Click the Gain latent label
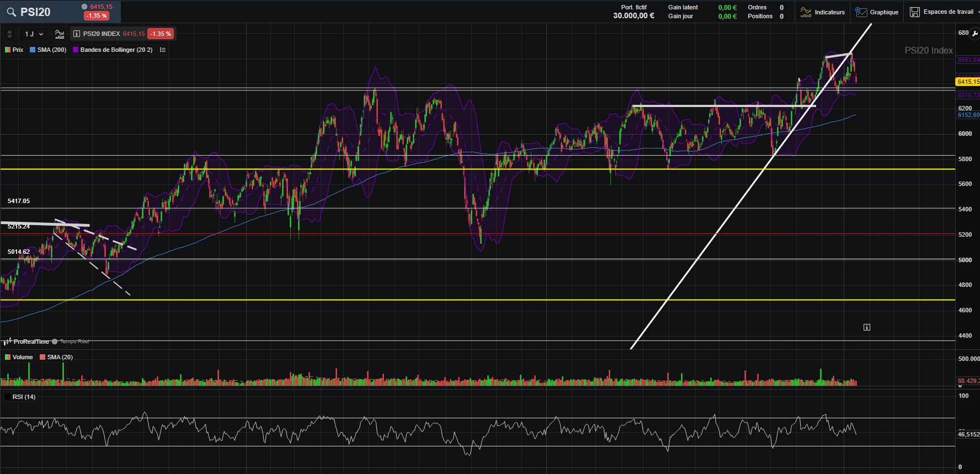The width and height of the screenshot is (980, 474). pyautogui.click(x=683, y=7)
